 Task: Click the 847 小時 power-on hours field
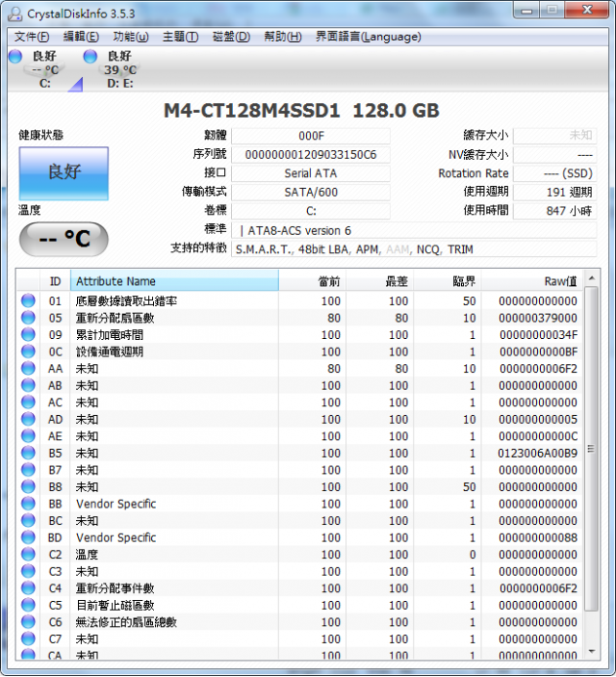(x=554, y=211)
